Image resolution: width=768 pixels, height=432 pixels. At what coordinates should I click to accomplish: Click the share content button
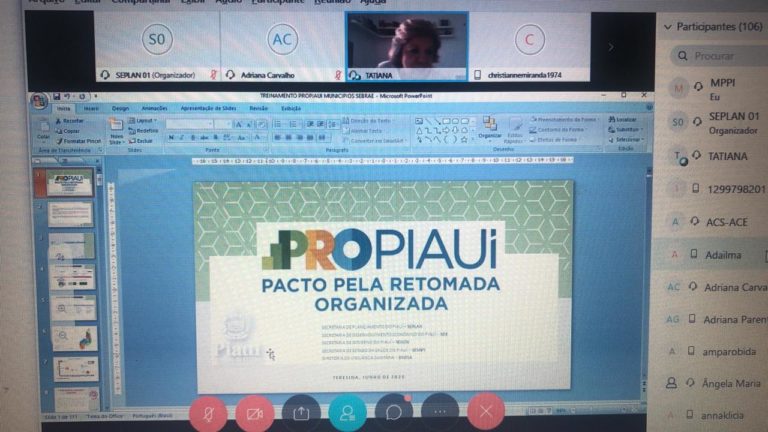[301, 413]
